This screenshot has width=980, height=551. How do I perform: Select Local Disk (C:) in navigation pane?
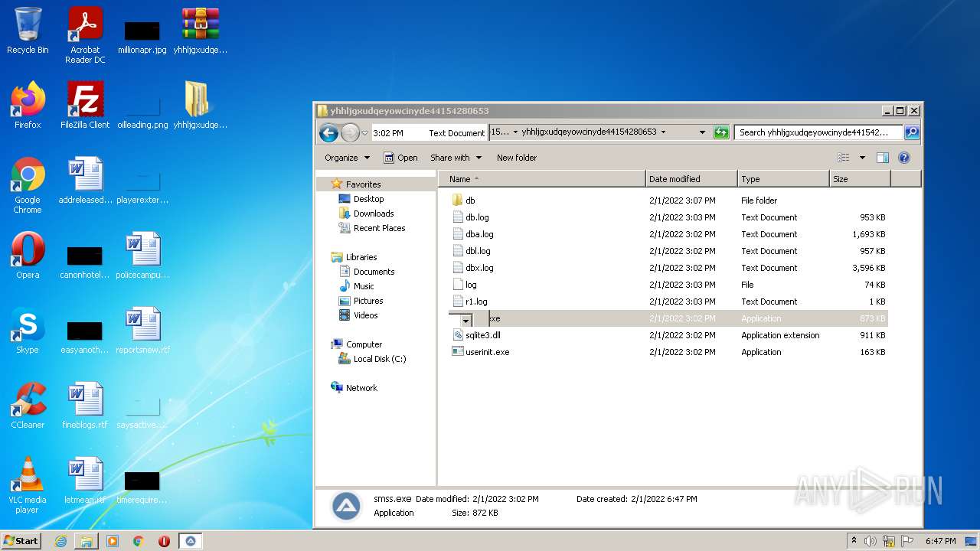(380, 359)
